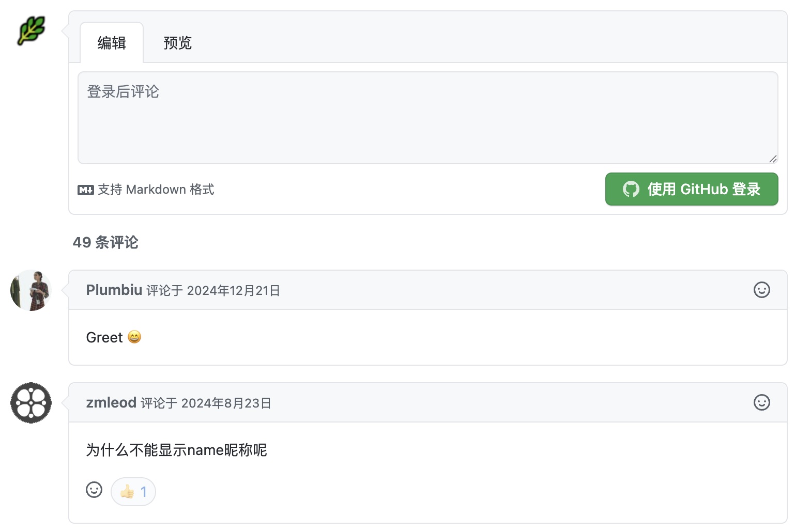
Task: Click the smiley icon beside thumbs-up reaction
Action: pos(94,490)
